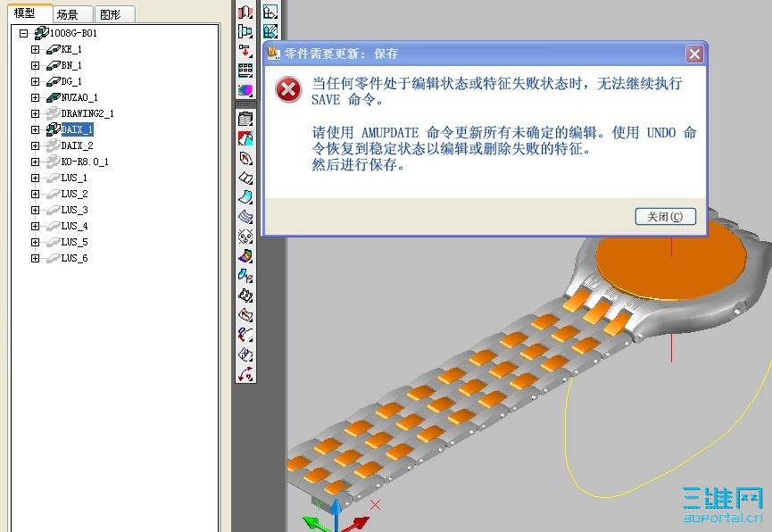This screenshot has width=772, height=532.
Task: Expand the DAIX_2 tree node
Action: click(x=35, y=145)
